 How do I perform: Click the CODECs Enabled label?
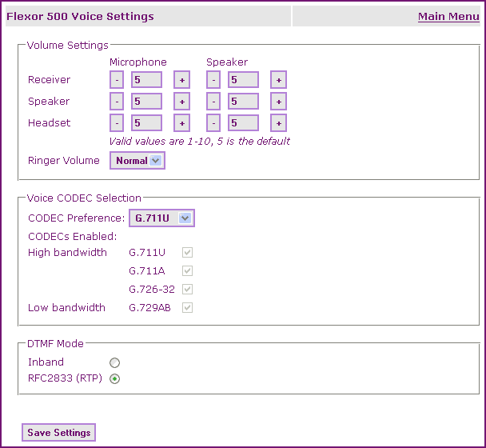73,237
